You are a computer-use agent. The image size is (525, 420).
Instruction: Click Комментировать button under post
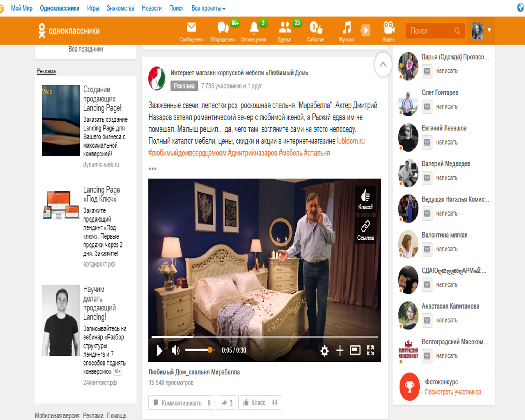(181, 403)
